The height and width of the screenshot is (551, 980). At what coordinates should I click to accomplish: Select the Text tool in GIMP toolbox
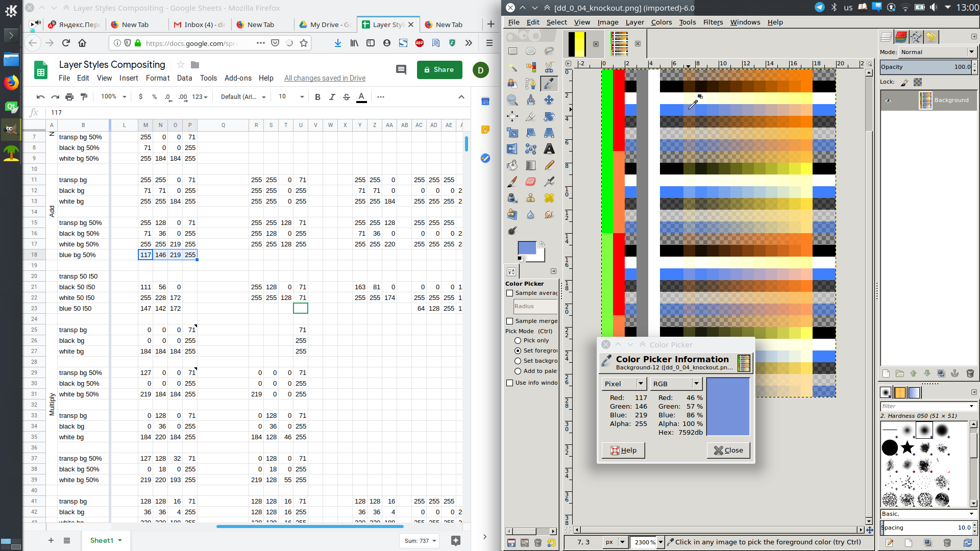click(549, 149)
